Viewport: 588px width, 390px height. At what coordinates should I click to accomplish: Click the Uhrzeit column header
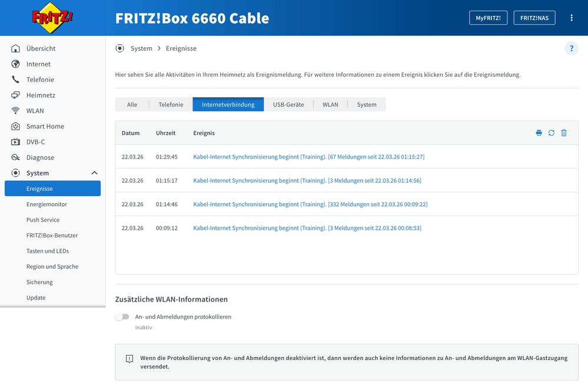[x=166, y=133]
